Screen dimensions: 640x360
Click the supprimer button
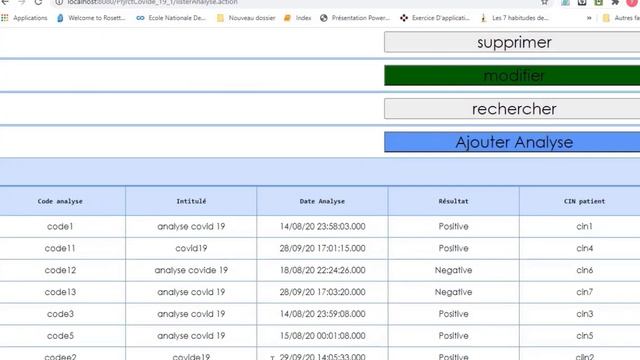[512, 42]
